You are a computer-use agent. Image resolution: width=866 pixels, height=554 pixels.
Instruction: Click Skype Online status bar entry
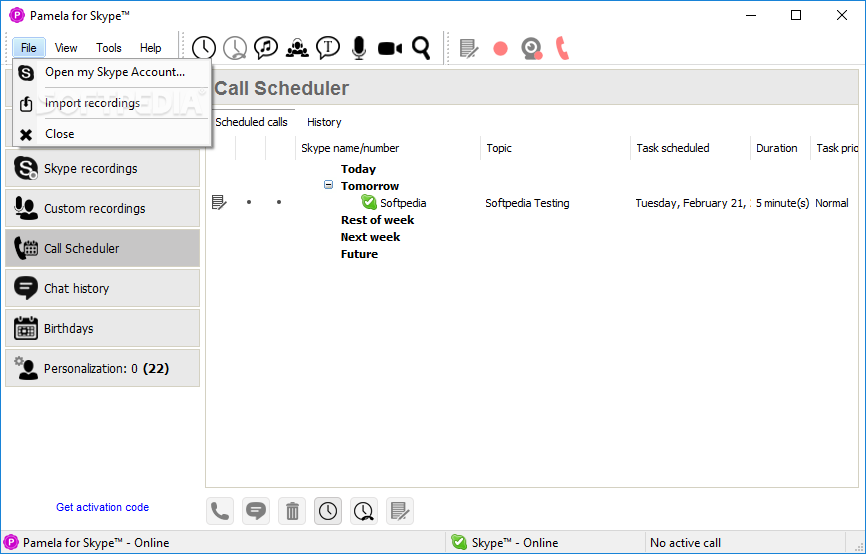515,542
